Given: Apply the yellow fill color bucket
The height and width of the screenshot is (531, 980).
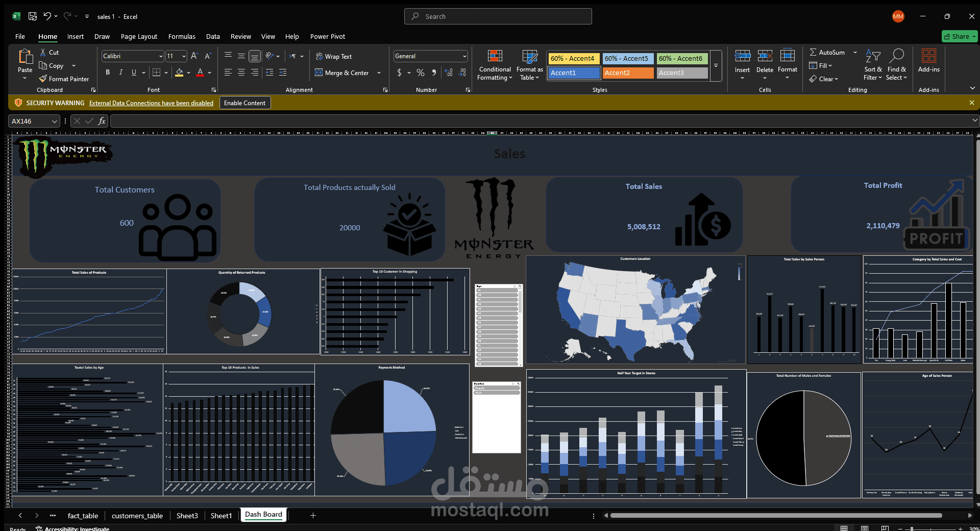Looking at the screenshot, I should click(x=179, y=73).
